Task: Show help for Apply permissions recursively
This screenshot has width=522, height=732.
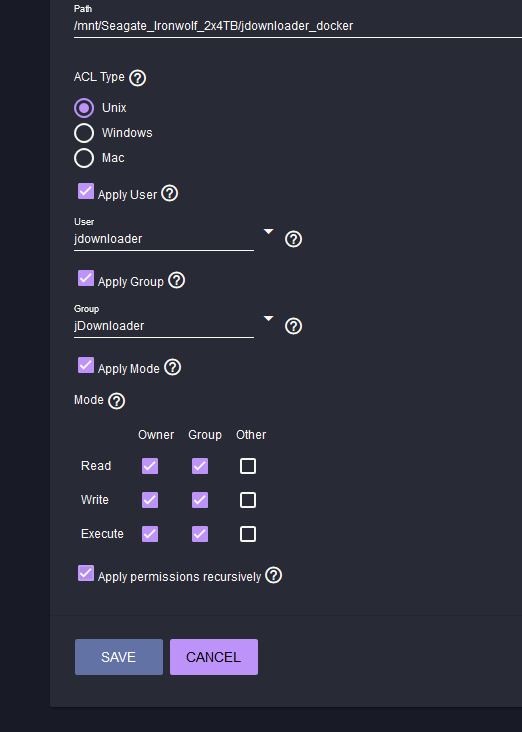Action: coord(274,575)
